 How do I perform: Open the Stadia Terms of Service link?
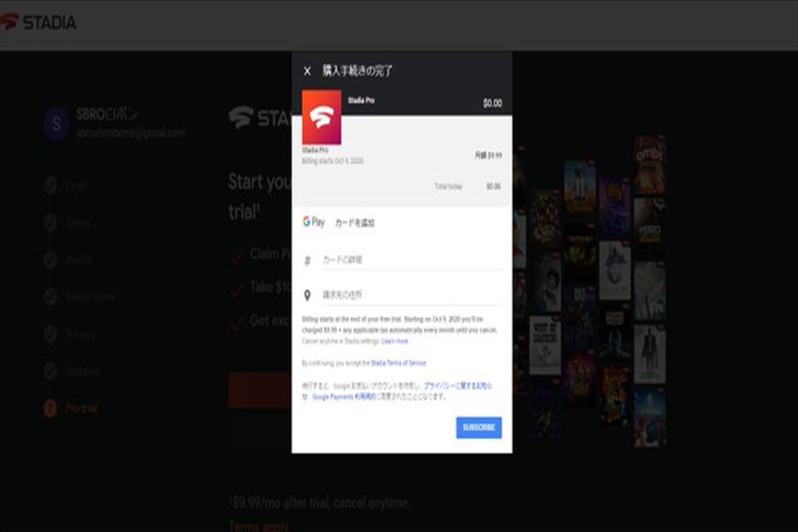[398, 363]
